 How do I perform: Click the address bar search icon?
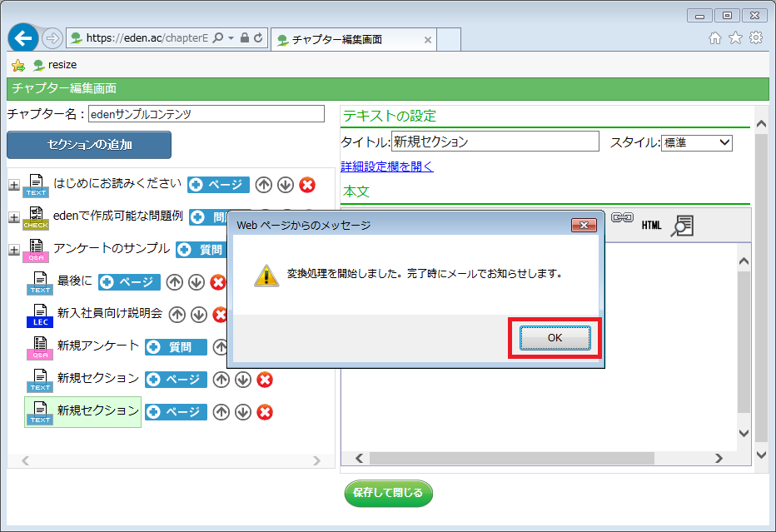point(217,37)
